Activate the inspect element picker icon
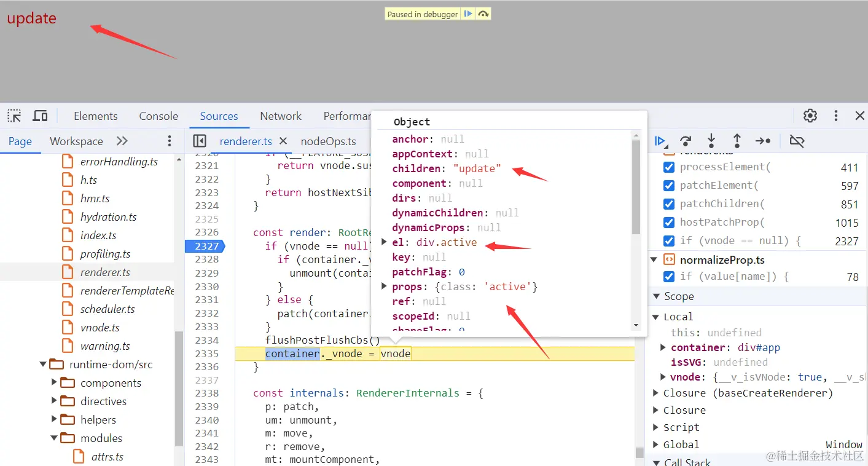Viewport: 868px width, 466px height. click(14, 116)
